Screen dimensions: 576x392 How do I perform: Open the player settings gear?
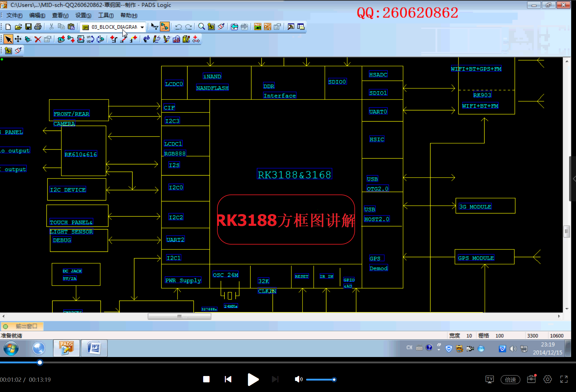[548, 379]
